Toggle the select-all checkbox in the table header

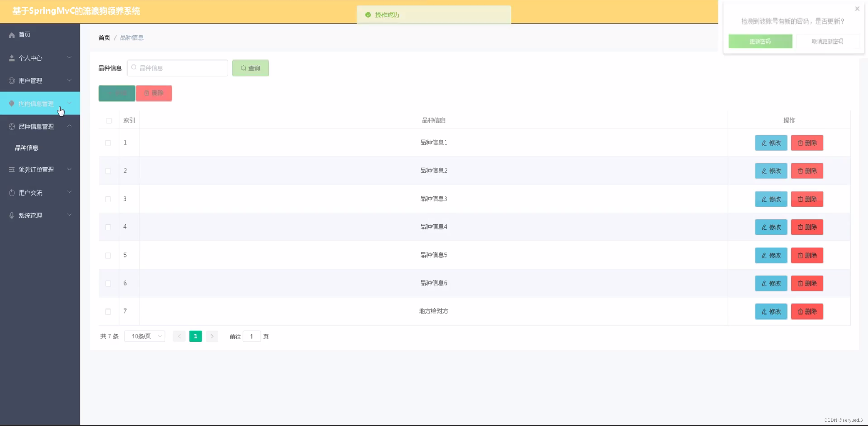pyautogui.click(x=109, y=120)
